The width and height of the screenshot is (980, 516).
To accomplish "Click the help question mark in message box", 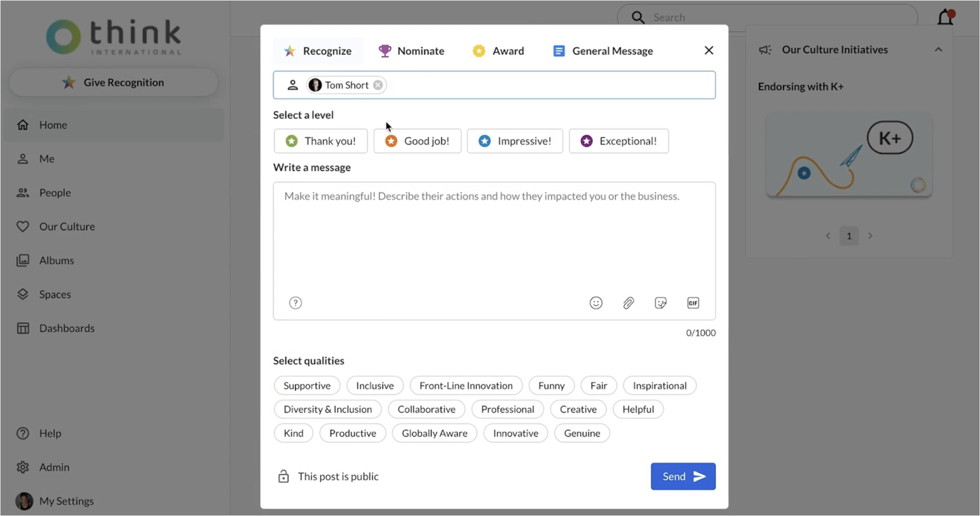I will 296,303.
